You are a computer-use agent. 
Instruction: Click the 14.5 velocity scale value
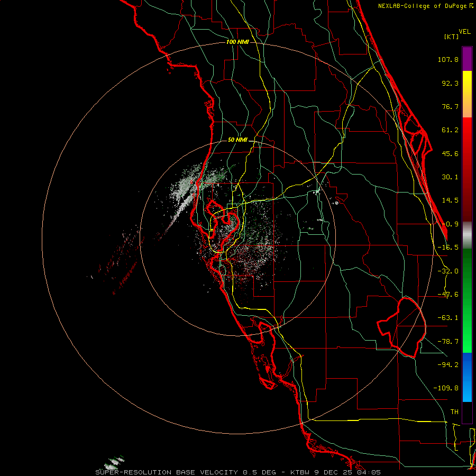pos(450,200)
